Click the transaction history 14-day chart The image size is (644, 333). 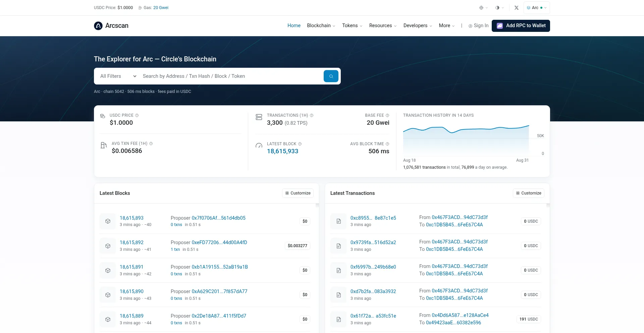point(466,140)
